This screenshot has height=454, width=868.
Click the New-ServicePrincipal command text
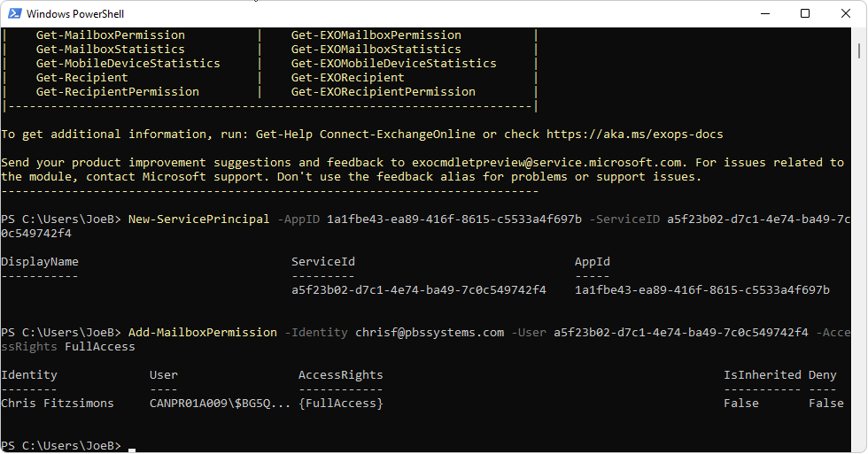pyautogui.click(x=199, y=219)
